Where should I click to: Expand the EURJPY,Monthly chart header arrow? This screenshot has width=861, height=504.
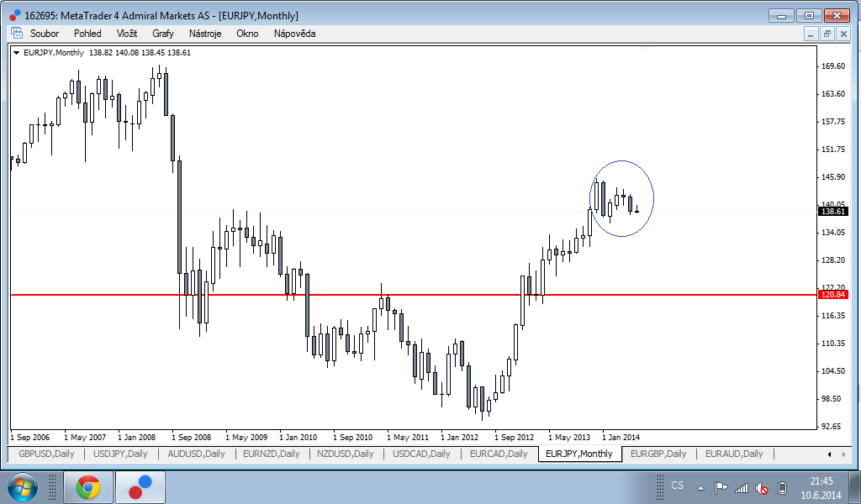pyautogui.click(x=16, y=53)
